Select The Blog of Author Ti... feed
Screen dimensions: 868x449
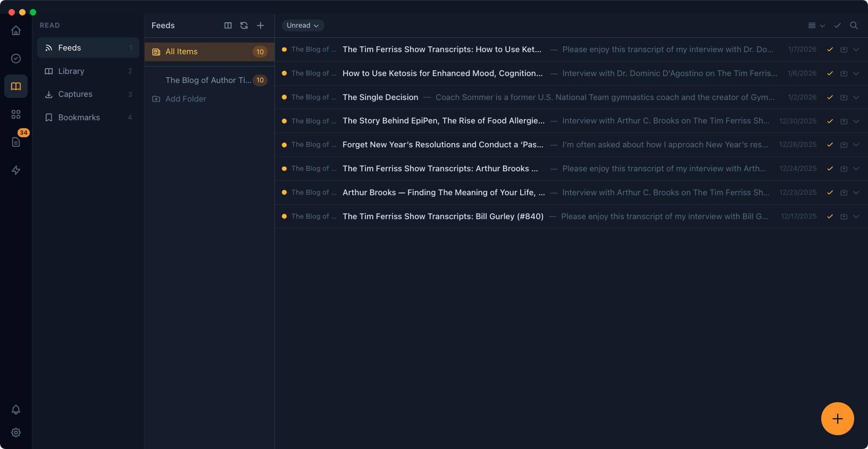(210, 80)
